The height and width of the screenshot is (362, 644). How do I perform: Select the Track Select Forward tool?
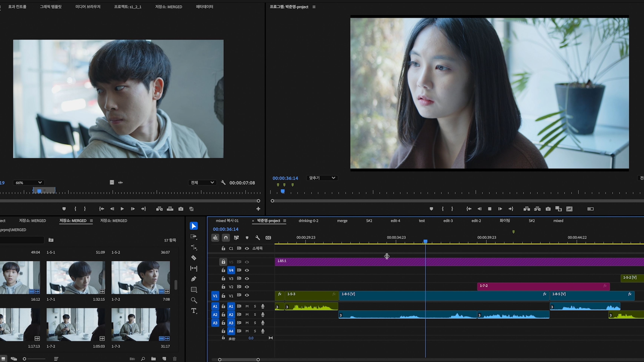(x=194, y=237)
